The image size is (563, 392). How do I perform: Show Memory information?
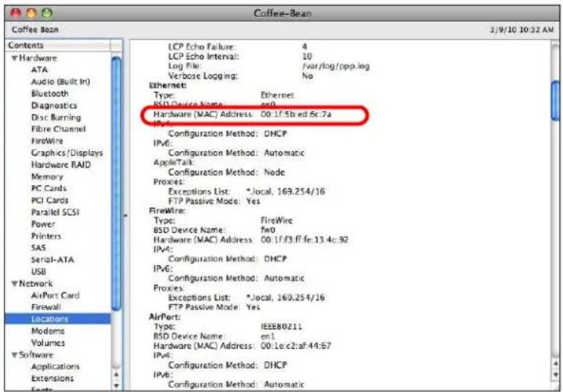(47, 177)
